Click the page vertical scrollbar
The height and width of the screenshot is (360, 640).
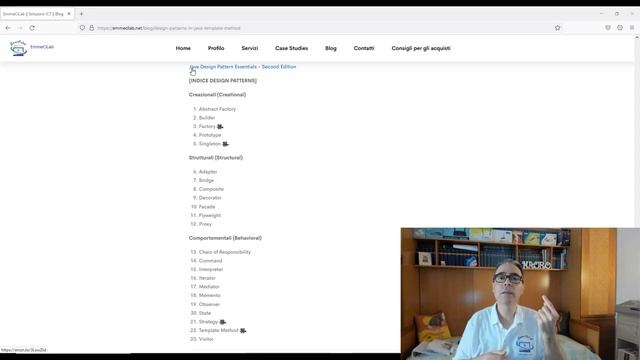click(637, 131)
